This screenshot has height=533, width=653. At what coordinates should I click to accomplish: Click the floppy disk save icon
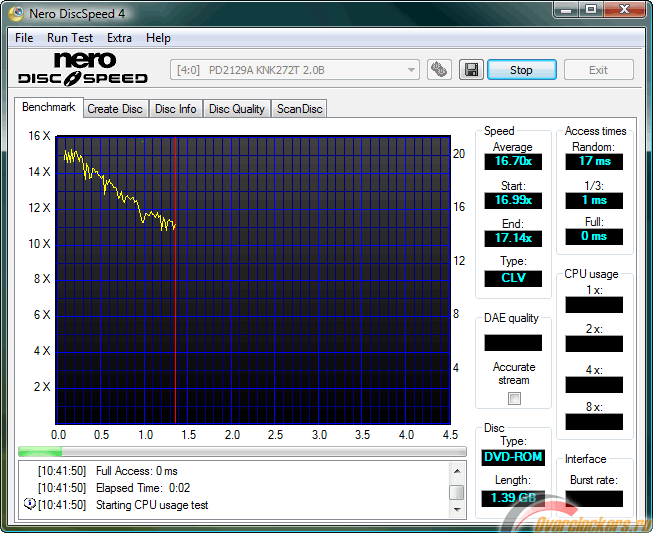click(471, 70)
